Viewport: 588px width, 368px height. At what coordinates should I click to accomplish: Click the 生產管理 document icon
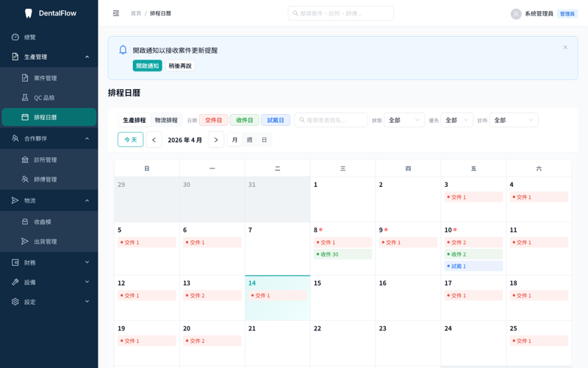[x=15, y=57]
